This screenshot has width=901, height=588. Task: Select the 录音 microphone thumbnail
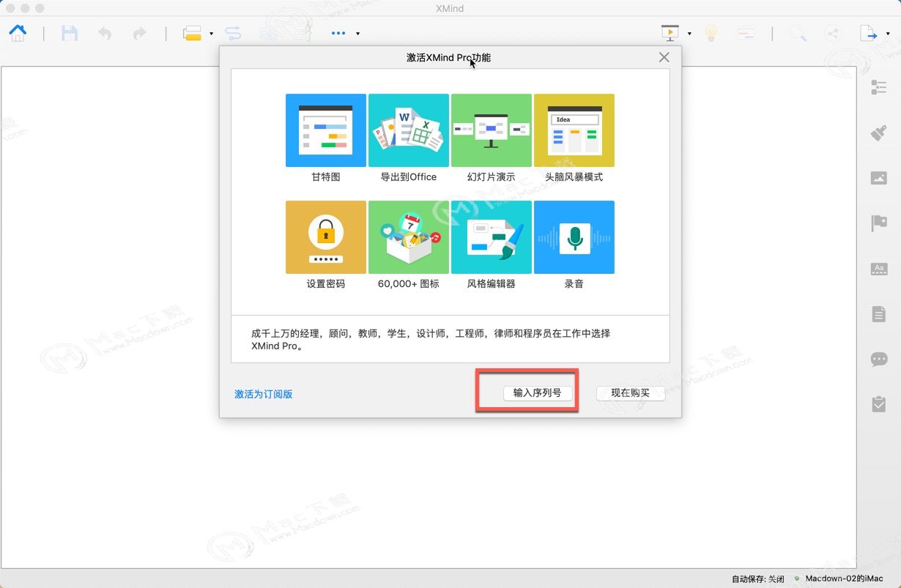(574, 237)
